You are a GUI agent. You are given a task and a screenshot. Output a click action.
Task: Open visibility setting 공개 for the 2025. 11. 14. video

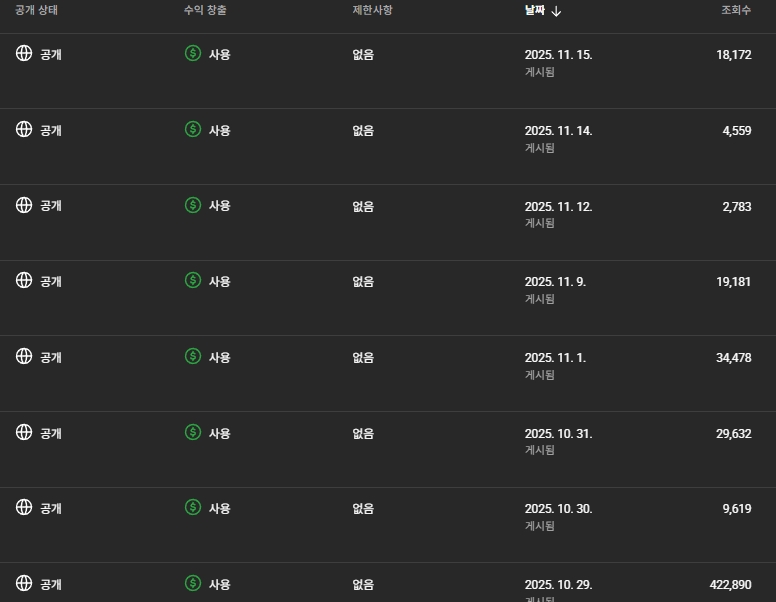pos(51,130)
